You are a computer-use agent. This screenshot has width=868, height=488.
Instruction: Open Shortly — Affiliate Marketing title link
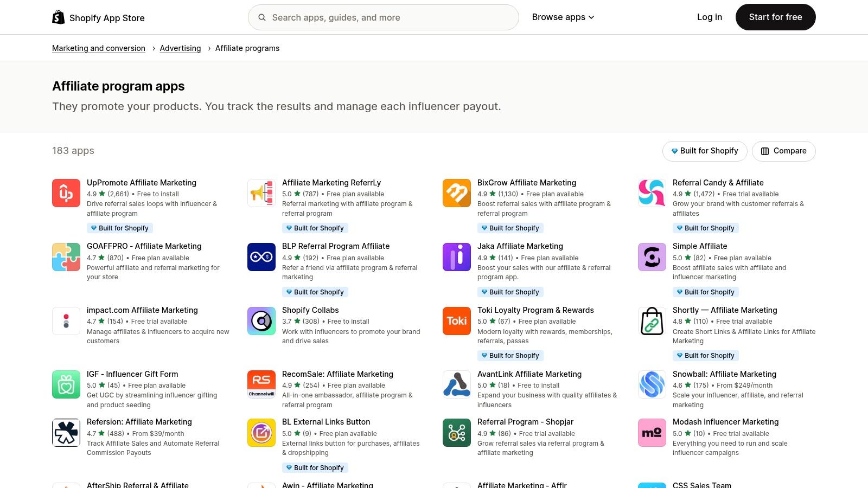pos(725,310)
